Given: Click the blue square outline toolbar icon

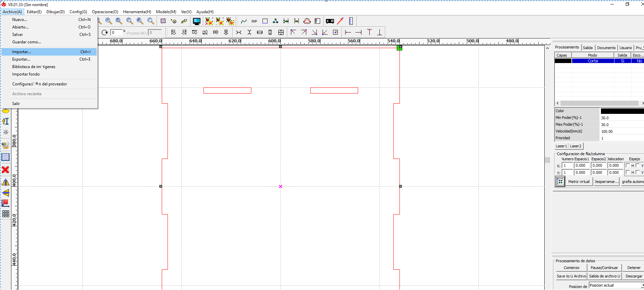Looking at the screenshot, I should pyautogui.click(x=265, y=21).
